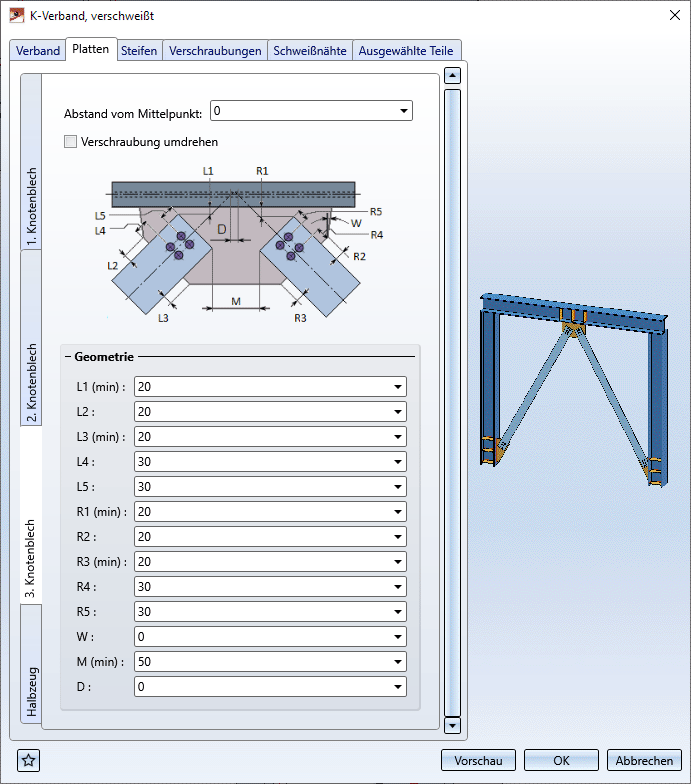Open the Schweißnähte tab

click(310, 50)
